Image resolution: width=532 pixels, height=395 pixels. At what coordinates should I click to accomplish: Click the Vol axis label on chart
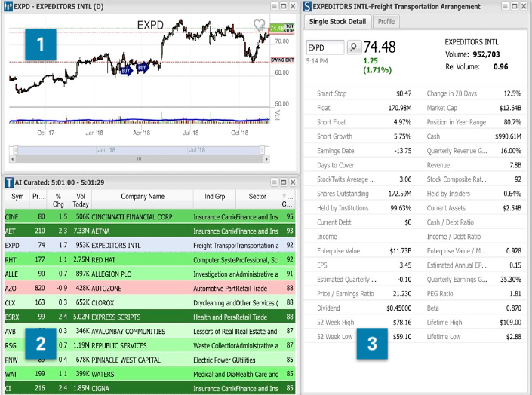(277, 115)
